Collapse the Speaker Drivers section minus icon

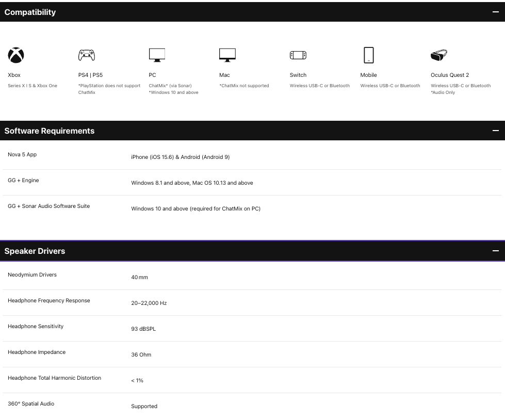point(495,251)
